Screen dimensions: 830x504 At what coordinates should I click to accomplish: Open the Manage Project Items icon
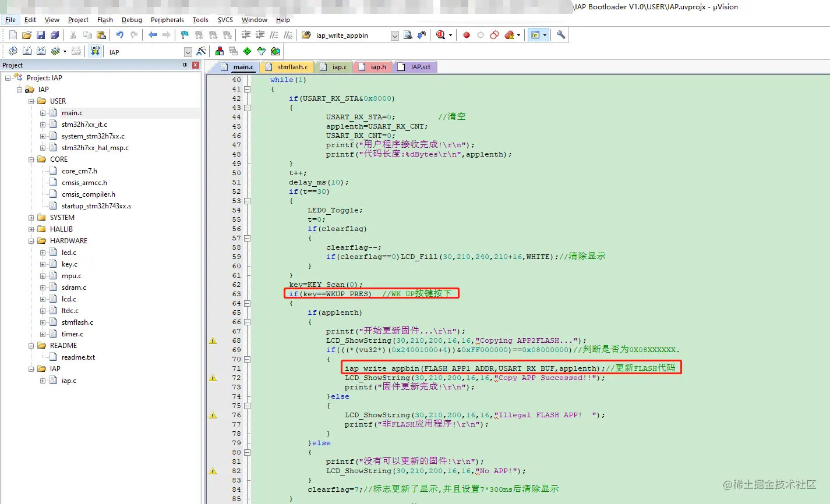point(220,51)
